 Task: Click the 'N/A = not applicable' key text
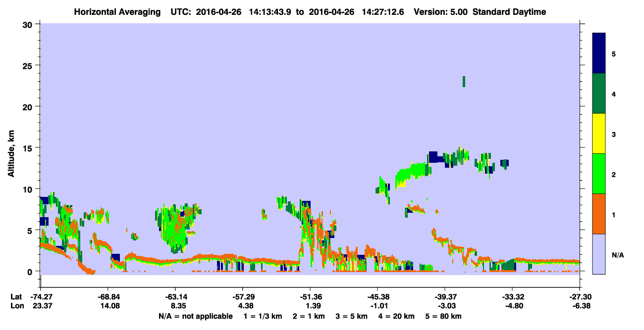pos(195,316)
